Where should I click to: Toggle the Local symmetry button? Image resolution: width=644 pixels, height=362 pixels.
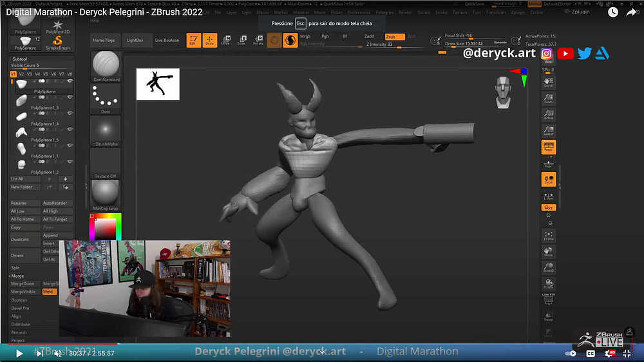[x=548, y=180]
